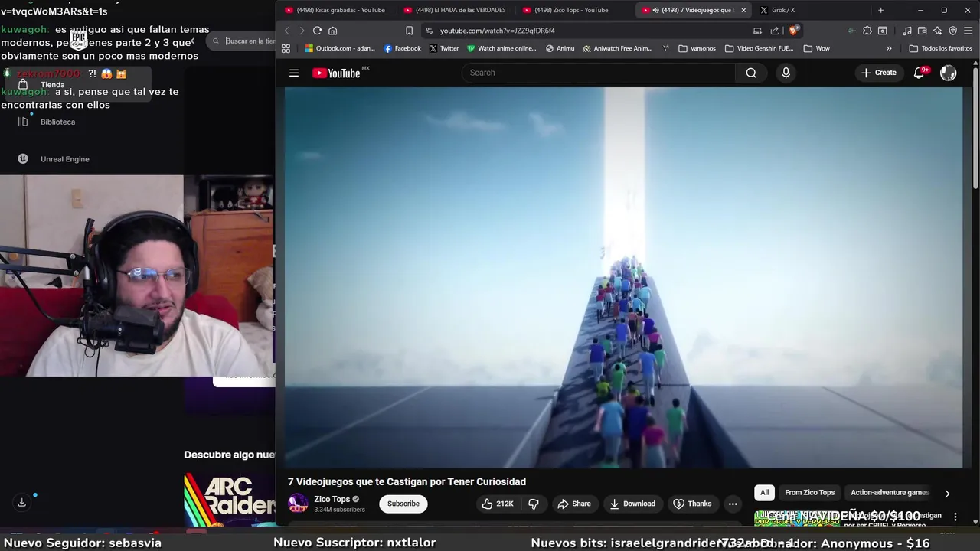Click the Epic store search field
This screenshot has height=551, width=980.
pyautogui.click(x=243, y=41)
